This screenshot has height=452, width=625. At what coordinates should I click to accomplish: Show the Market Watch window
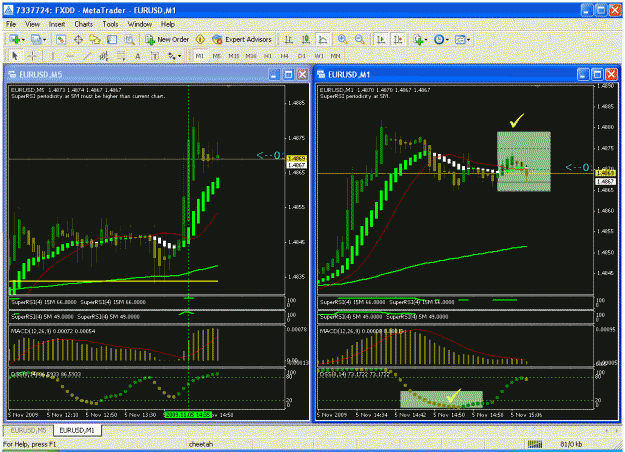[61, 39]
